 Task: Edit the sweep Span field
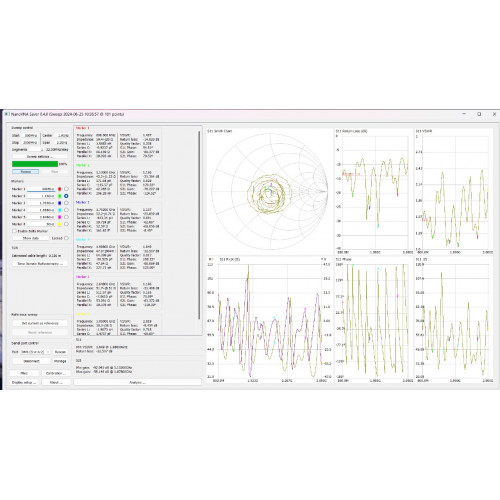[61, 143]
